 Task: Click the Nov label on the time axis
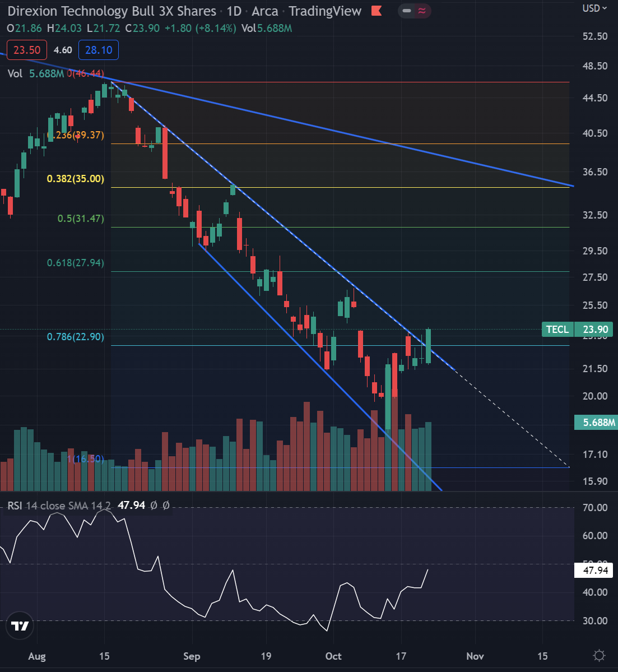click(x=475, y=656)
